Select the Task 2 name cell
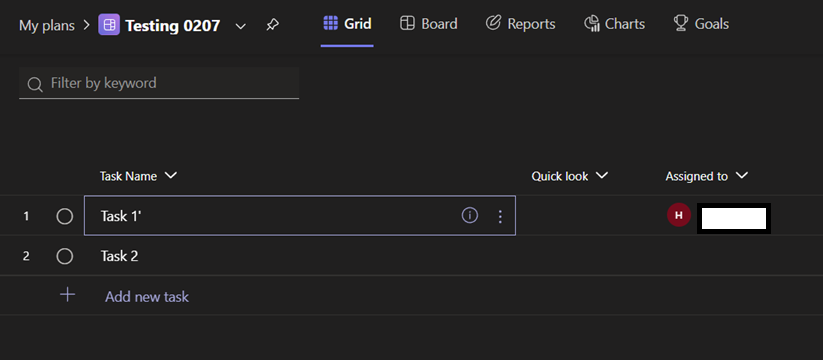 coord(300,256)
